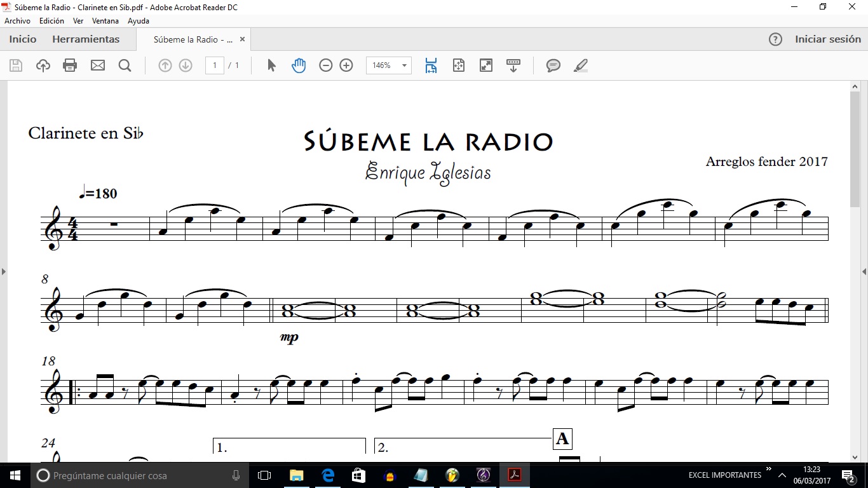Viewport: 868px width, 488px height.
Task: Click the fit width scrolling icon
Action: pos(431,65)
